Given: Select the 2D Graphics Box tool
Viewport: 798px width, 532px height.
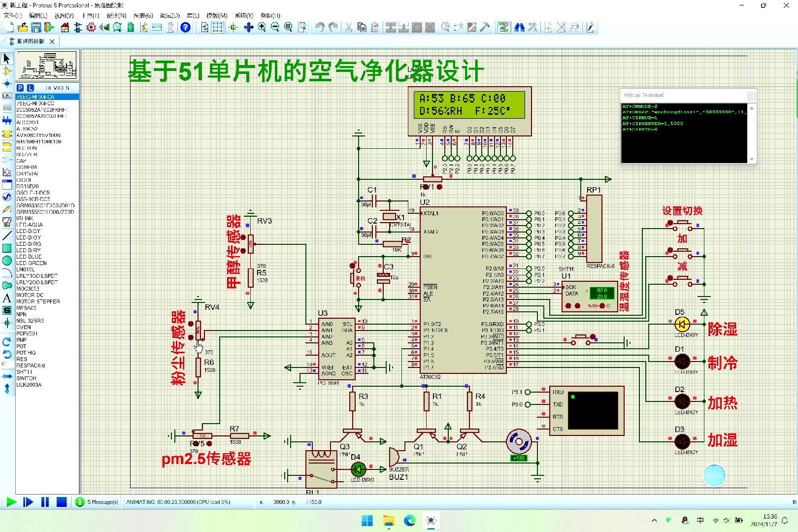Looking at the screenshot, I should [6, 248].
